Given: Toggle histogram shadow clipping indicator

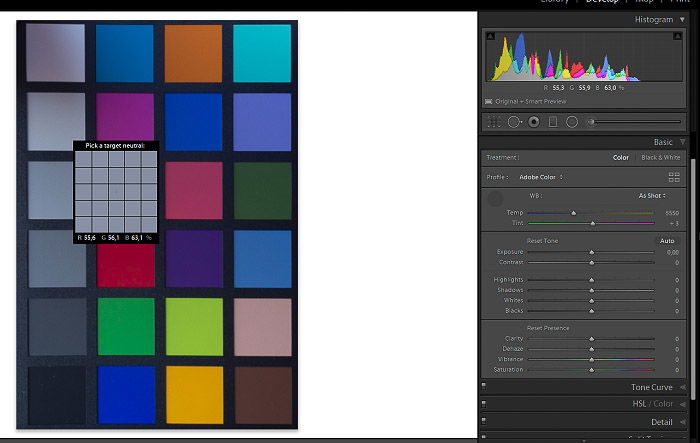Looking at the screenshot, I should coord(490,37).
